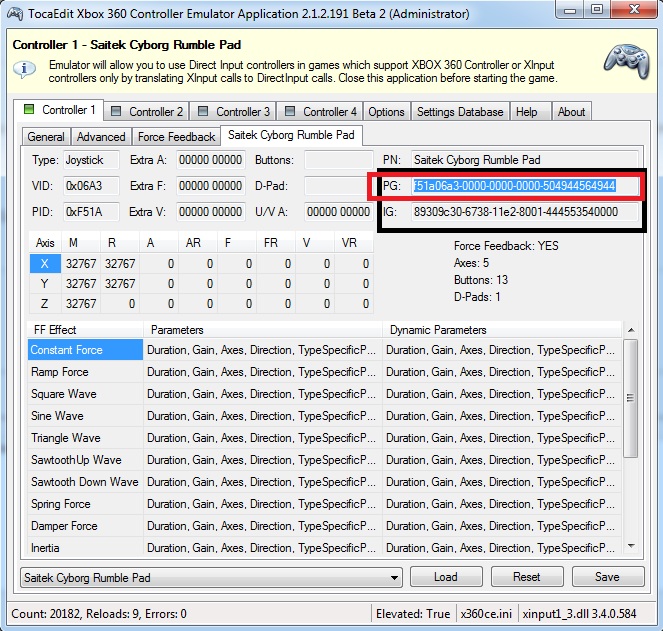
Task: Select the X axis row
Action: (x=201, y=263)
